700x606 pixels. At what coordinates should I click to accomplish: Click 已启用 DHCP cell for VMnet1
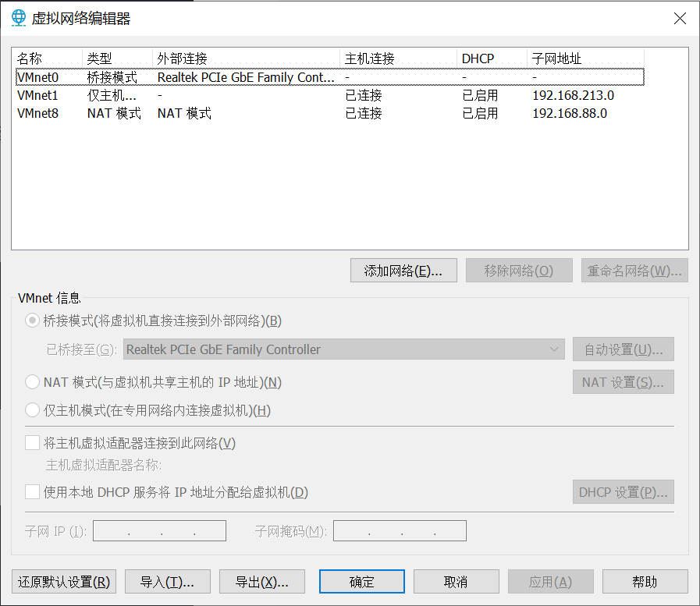click(x=480, y=95)
